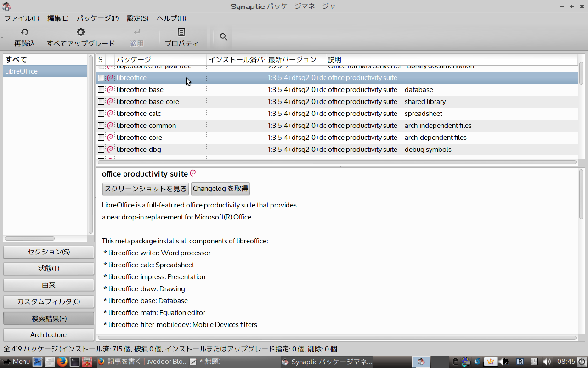This screenshot has width=588, height=368.
Task: Click the 08:45 clock in the taskbar
Action: 566,362
